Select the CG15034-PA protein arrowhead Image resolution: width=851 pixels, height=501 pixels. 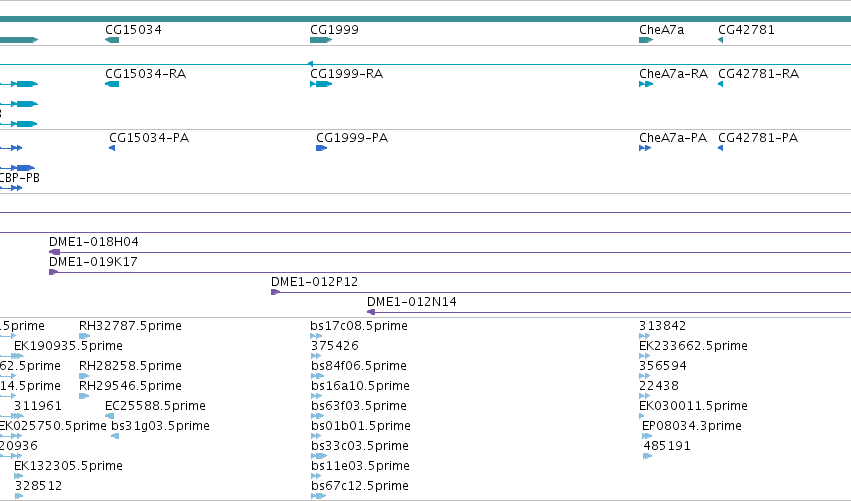[x=112, y=148]
